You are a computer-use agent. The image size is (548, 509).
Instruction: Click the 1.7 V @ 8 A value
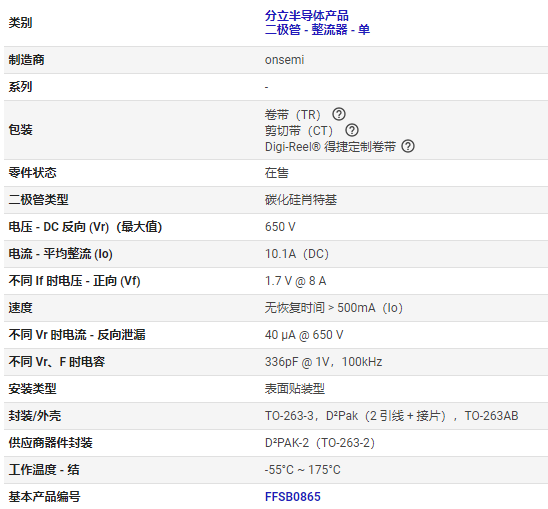click(x=295, y=281)
